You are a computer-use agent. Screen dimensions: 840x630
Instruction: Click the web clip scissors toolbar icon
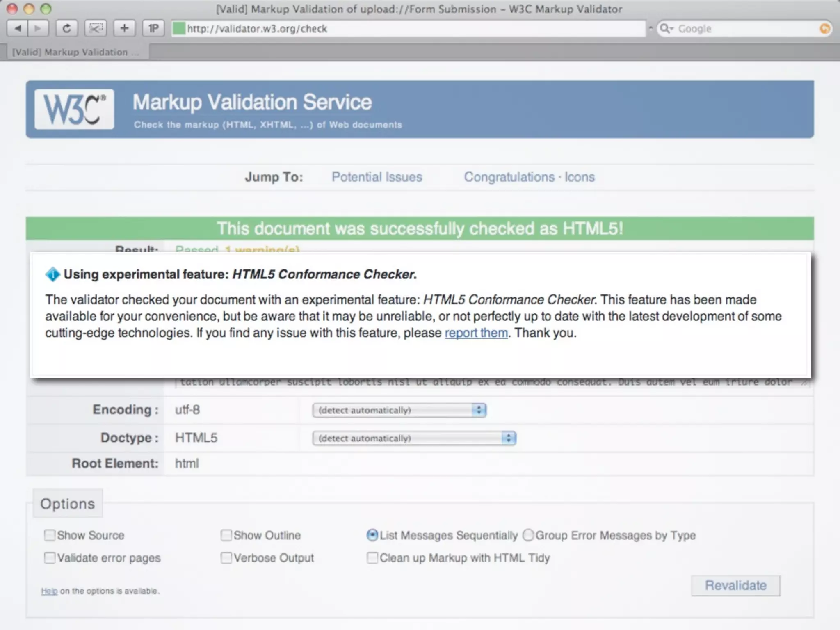(96, 28)
